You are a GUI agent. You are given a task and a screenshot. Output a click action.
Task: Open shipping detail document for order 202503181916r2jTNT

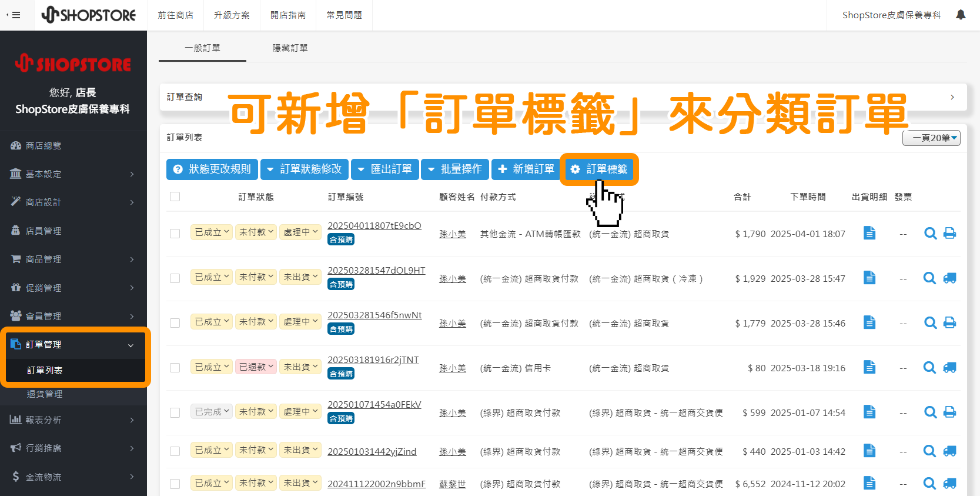(869, 367)
